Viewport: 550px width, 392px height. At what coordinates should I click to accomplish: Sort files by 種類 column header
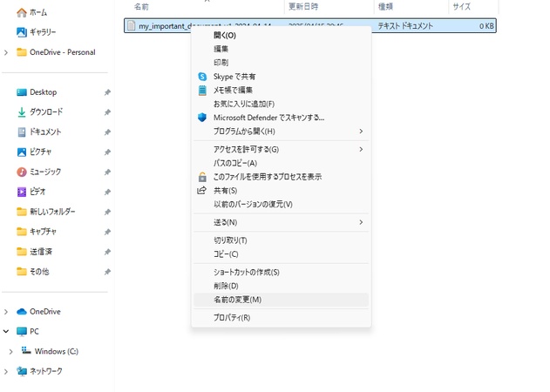pyautogui.click(x=385, y=7)
